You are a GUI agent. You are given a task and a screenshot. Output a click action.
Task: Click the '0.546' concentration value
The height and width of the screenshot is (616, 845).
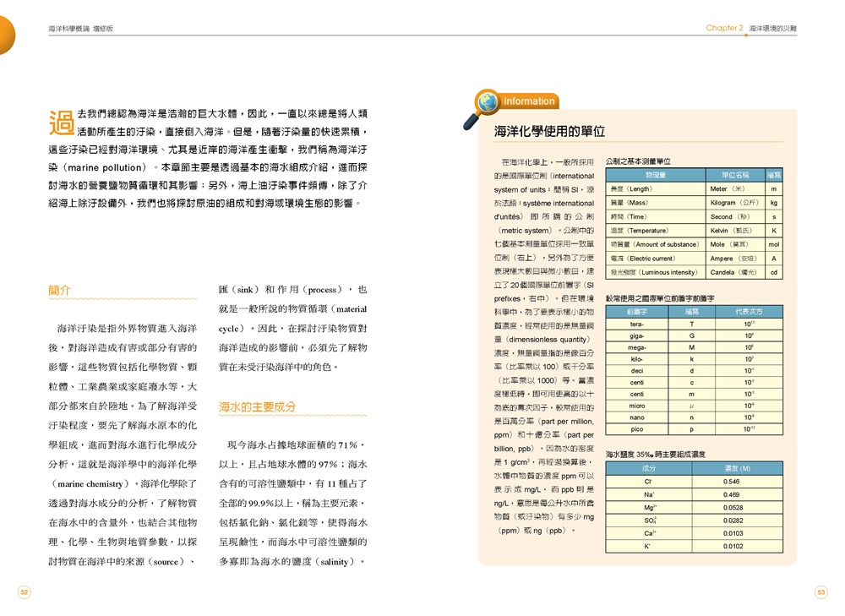click(731, 482)
